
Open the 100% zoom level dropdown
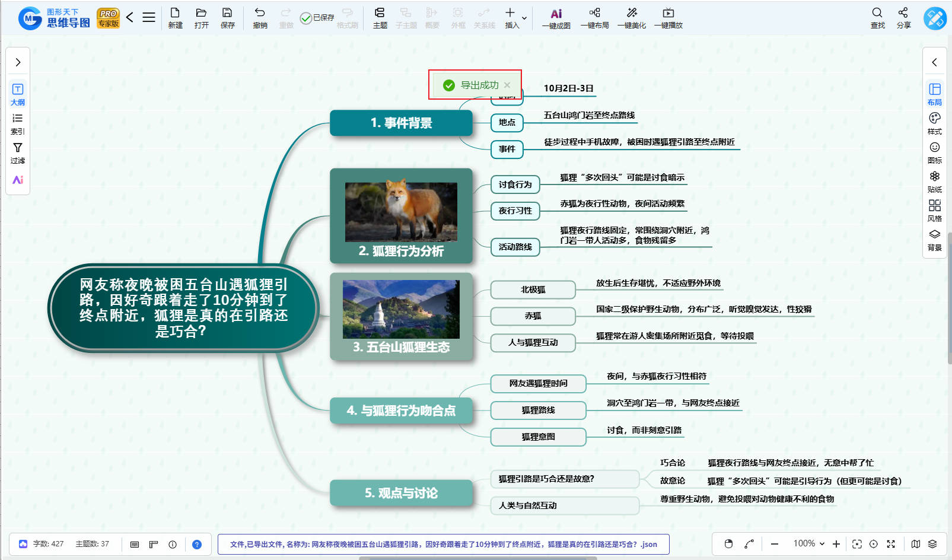coord(809,544)
